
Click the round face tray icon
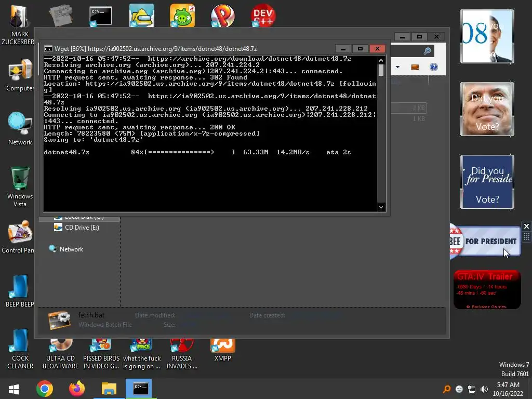459,389
